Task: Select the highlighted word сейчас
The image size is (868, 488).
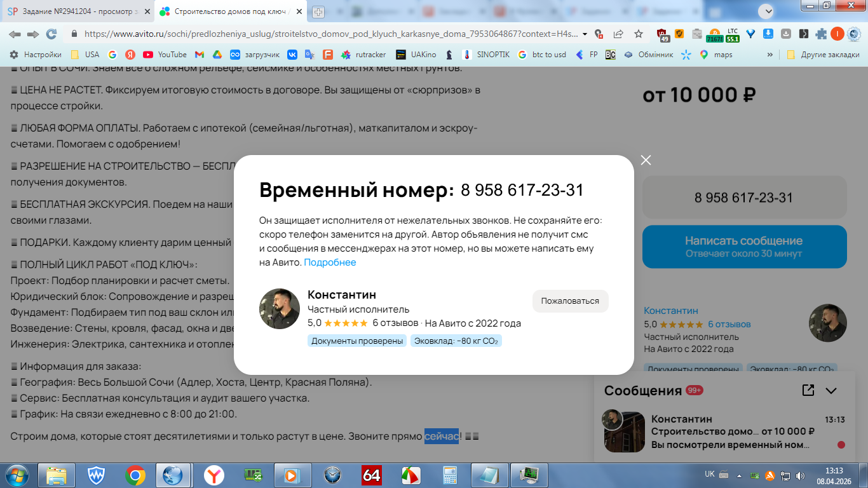Action: pos(442,437)
